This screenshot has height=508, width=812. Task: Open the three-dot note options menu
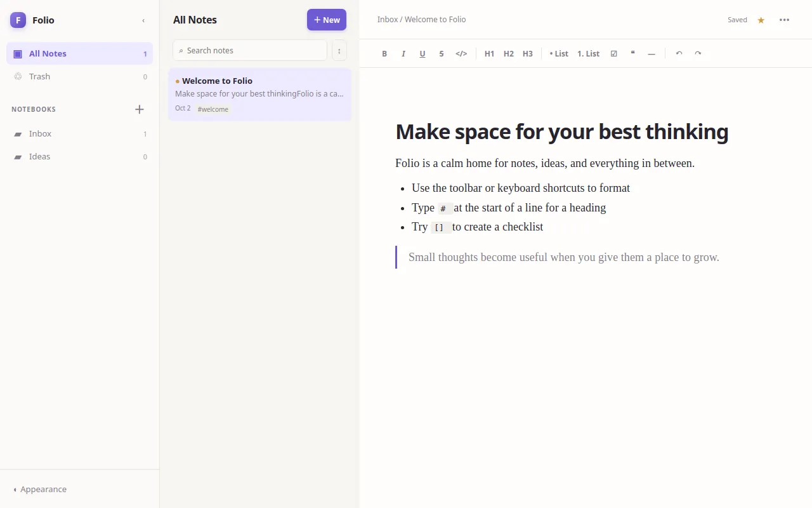[x=785, y=20]
